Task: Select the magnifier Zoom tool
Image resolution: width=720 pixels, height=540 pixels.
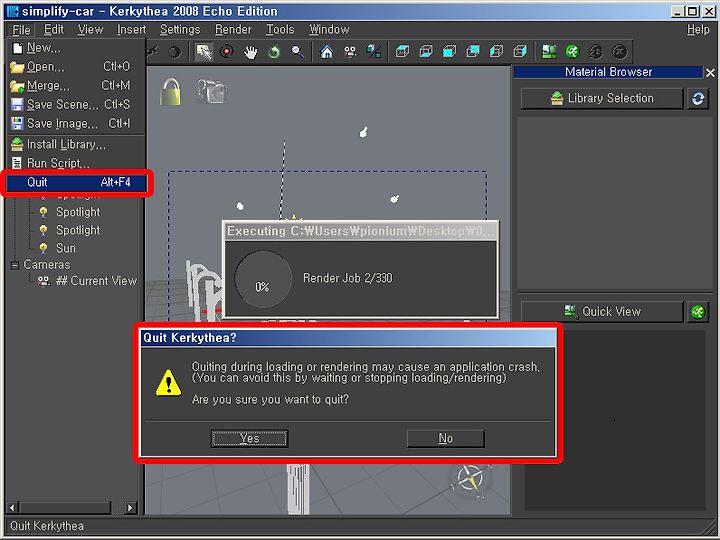Action: point(298,52)
